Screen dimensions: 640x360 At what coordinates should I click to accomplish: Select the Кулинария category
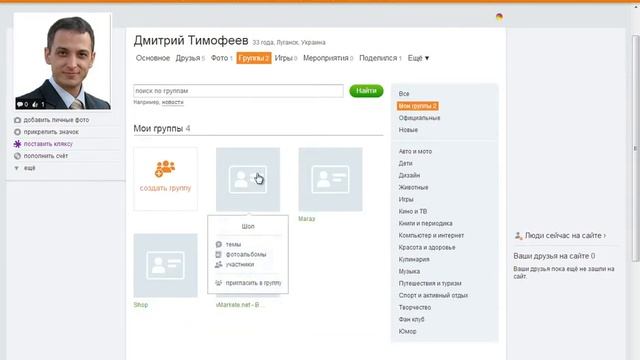point(414,259)
